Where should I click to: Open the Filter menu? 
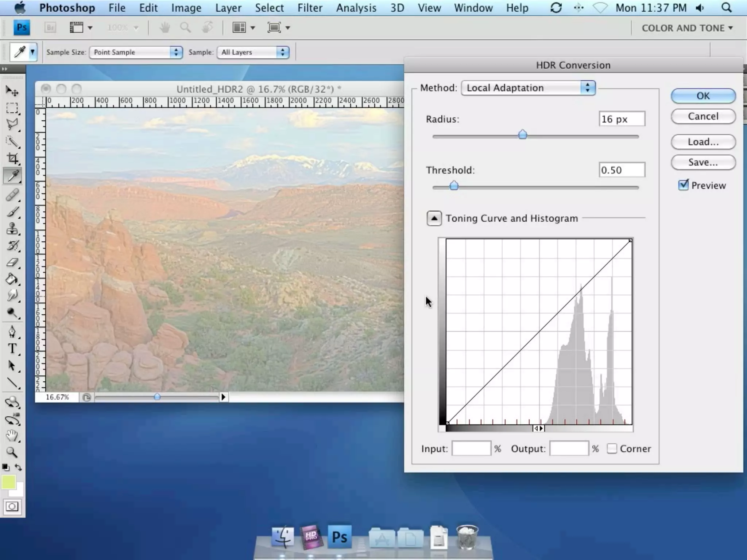point(310,8)
